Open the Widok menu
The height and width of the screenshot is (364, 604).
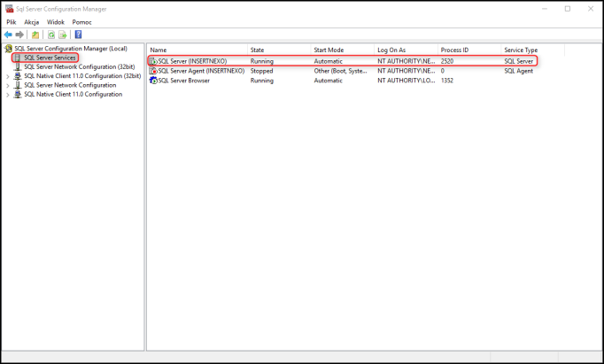[56, 22]
